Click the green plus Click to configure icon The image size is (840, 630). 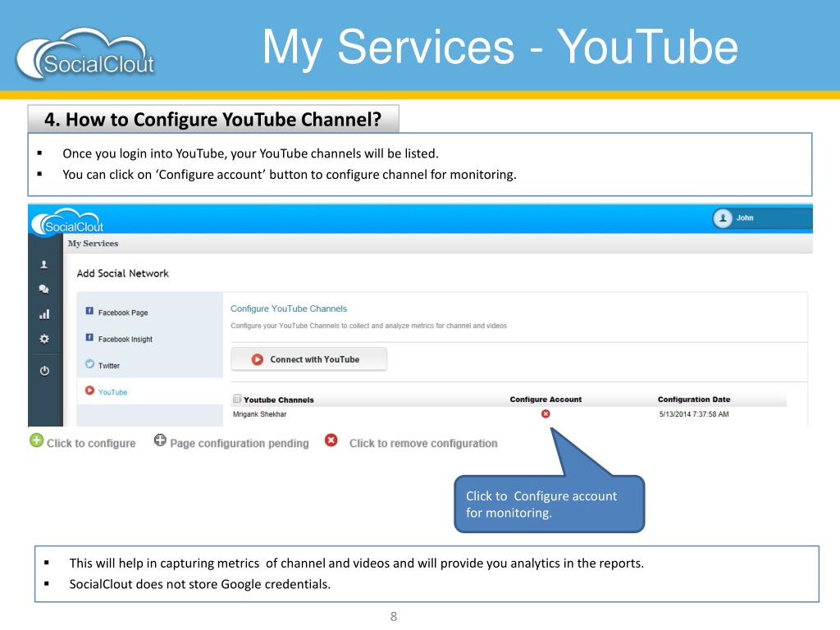(x=36, y=441)
